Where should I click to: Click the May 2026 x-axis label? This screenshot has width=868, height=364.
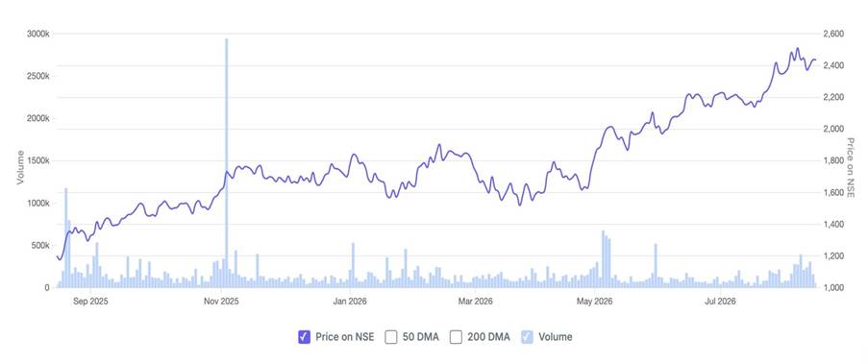click(594, 302)
